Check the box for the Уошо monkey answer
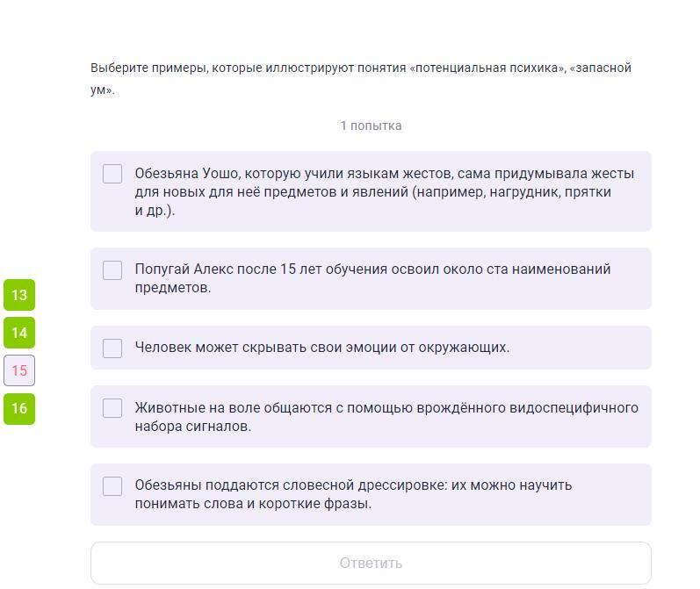Screen dimensions: 700x589 pos(112,174)
